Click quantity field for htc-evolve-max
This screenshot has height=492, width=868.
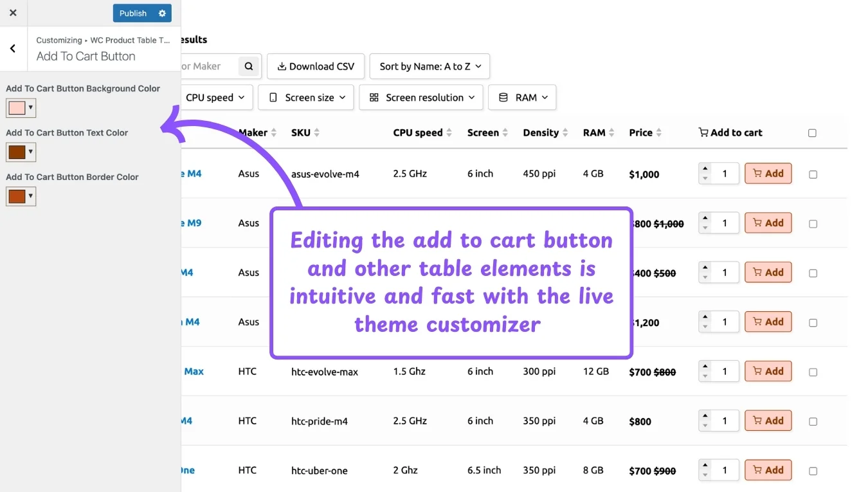pyautogui.click(x=725, y=371)
